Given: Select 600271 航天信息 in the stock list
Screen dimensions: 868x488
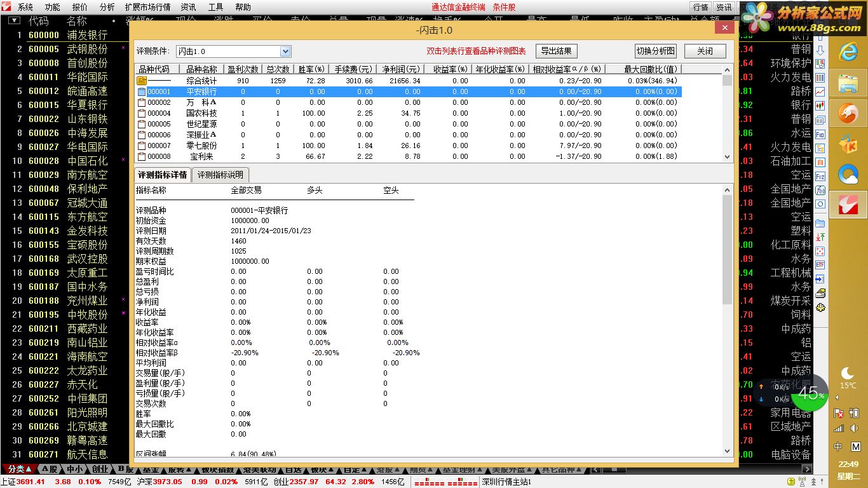Looking at the screenshot, I should [x=64, y=454].
